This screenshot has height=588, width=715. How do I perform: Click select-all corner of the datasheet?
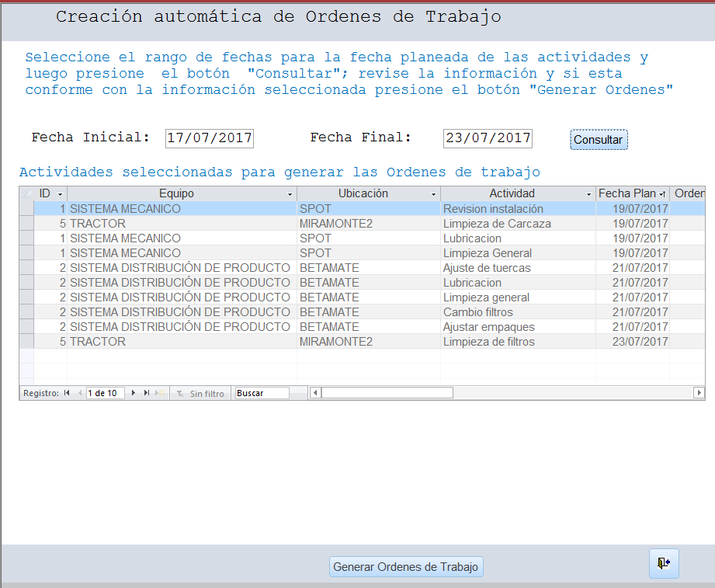point(26,193)
